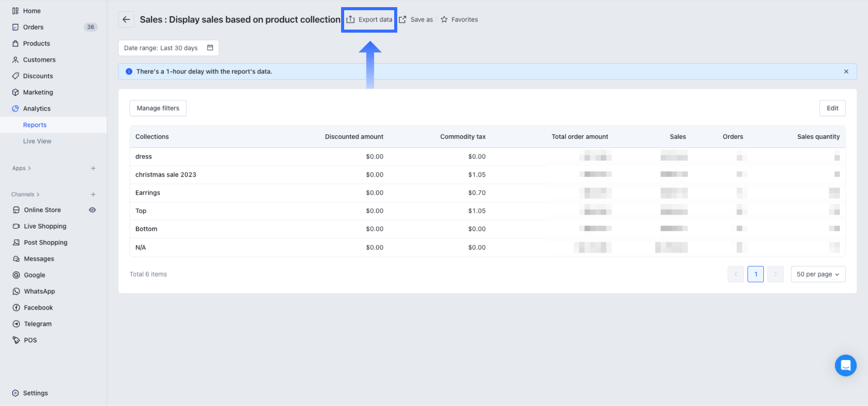This screenshot has width=868, height=406.
Task: Click the Favorites star icon
Action: 444,19
